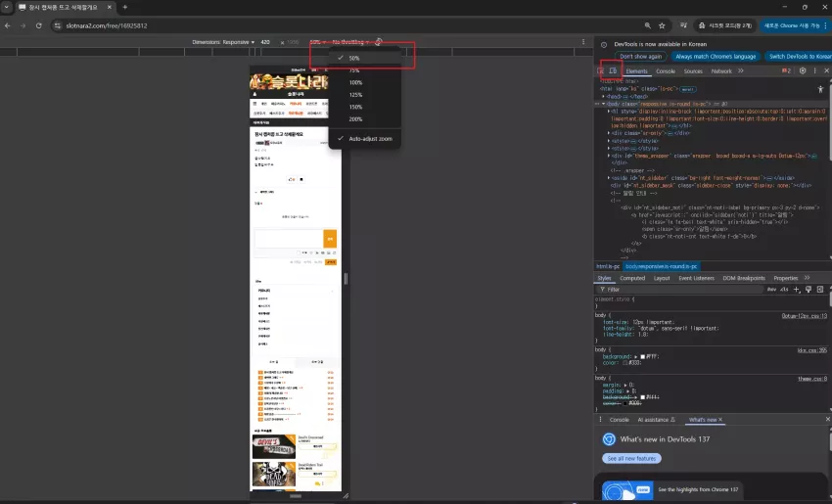Show more DevTools panels with the chevron

pyautogui.click(x=741, y=70)
